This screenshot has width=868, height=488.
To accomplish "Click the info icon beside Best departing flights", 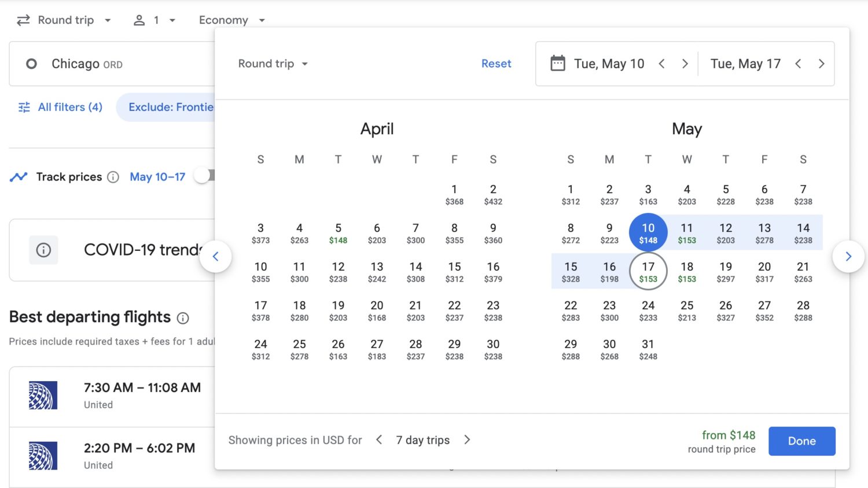I will (x=183, y=319).
